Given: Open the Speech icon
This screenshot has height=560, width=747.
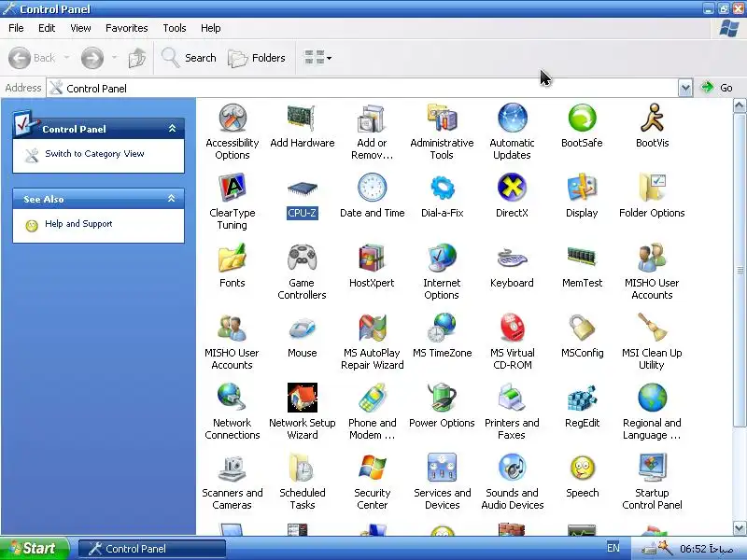Looking at the screenshot, I should [x=582, y=468].
